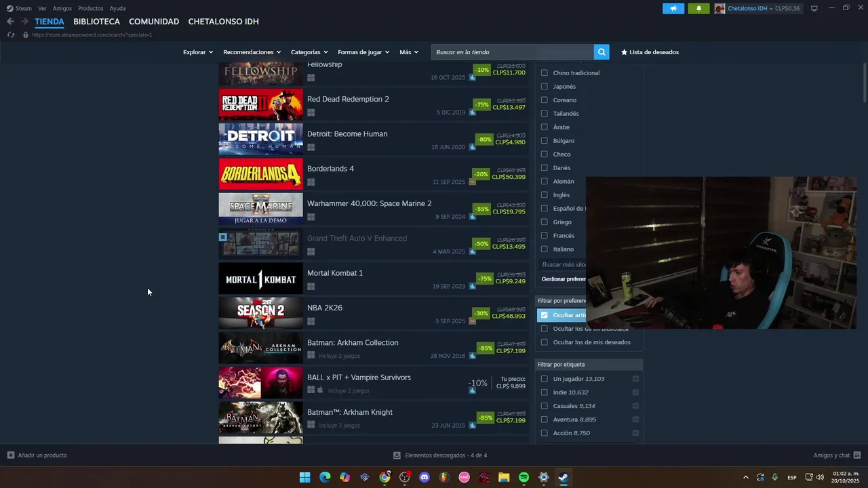Click the -75% badge on Red Dead Redemption 2
This screenshot has height=488, width=868.
point(481,104)
